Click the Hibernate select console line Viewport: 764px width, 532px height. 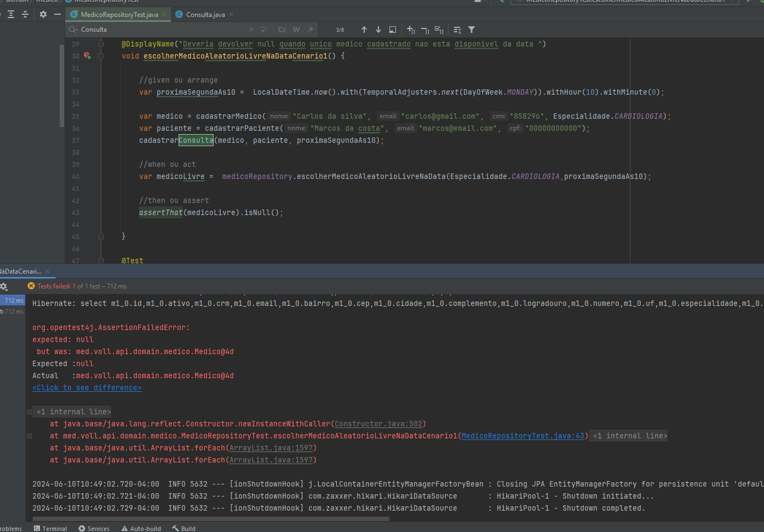pos(397,303)
